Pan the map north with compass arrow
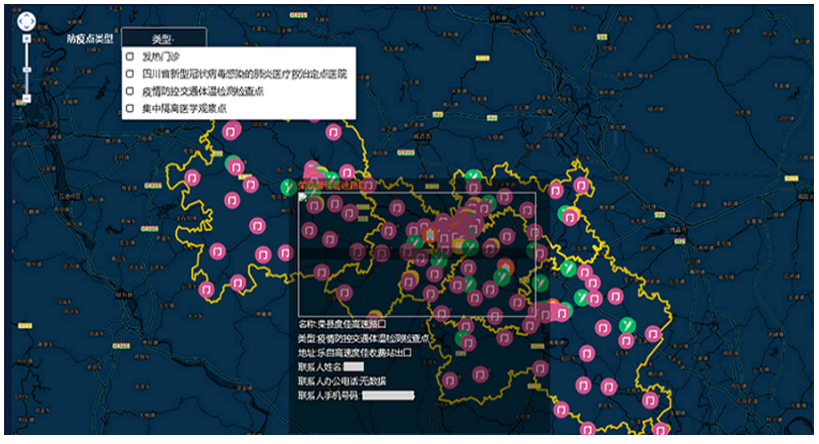 pos(27,13)
